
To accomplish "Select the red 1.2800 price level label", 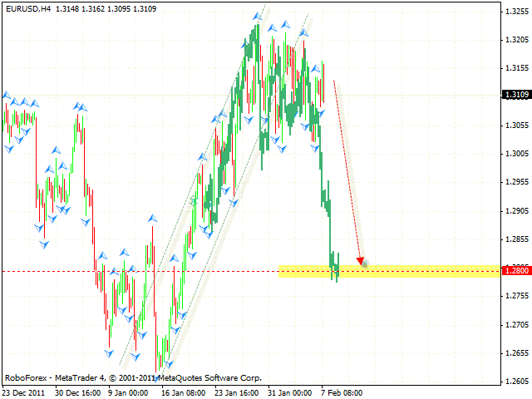I will coord(515,271).
